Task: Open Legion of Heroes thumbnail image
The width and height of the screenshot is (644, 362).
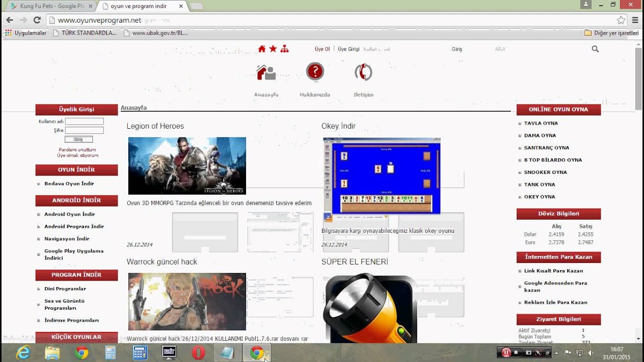Action: click(187, 166)
